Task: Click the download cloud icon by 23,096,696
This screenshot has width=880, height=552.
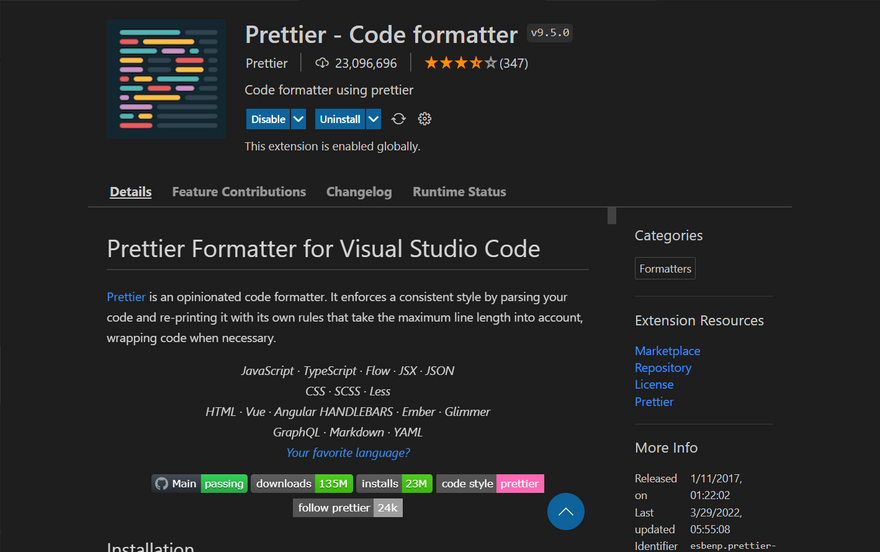Action: (x=322, y=63)
